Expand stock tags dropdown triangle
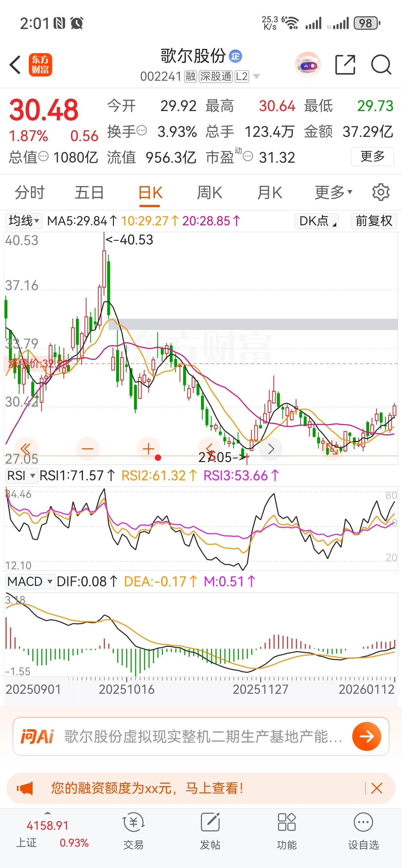Image resolution: width=402 pixels, height=868 pixels. (257, 77)
